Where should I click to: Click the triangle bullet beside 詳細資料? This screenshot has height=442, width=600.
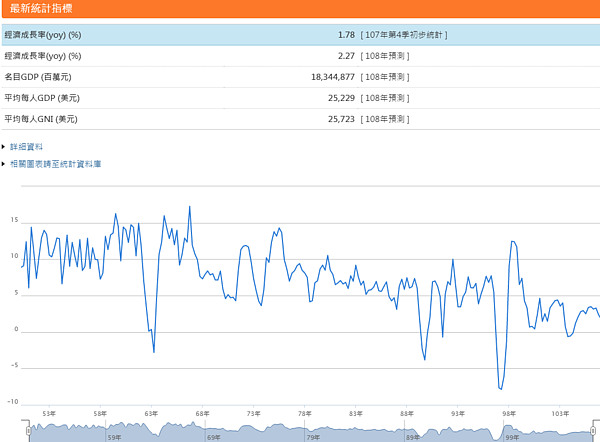pyautogui.click(x=4, y=147)
